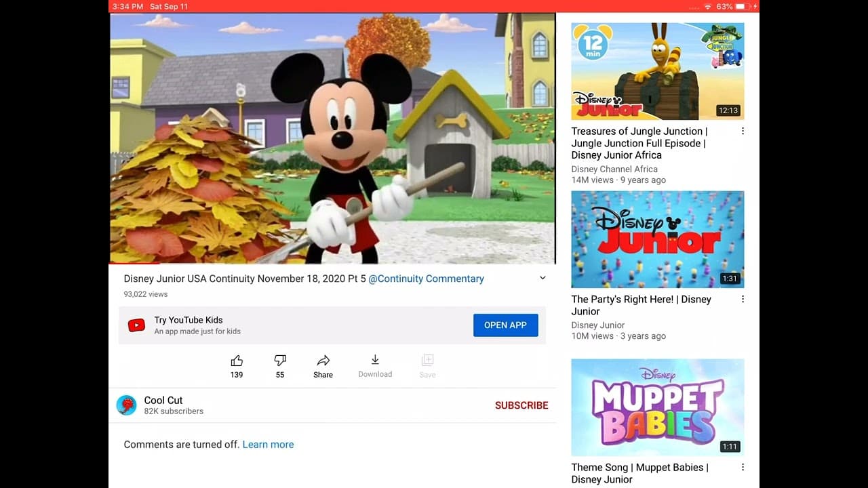The height and width of the screenshot is (488, 868).
Task: Tap the '3:34 PM' status bar clock
Action: pyautogui.click(x=127, y=6)
